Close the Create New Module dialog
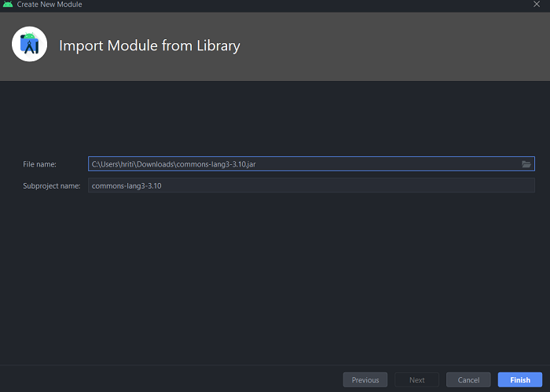This screenshot has height=392, width=550. [536, 5]
